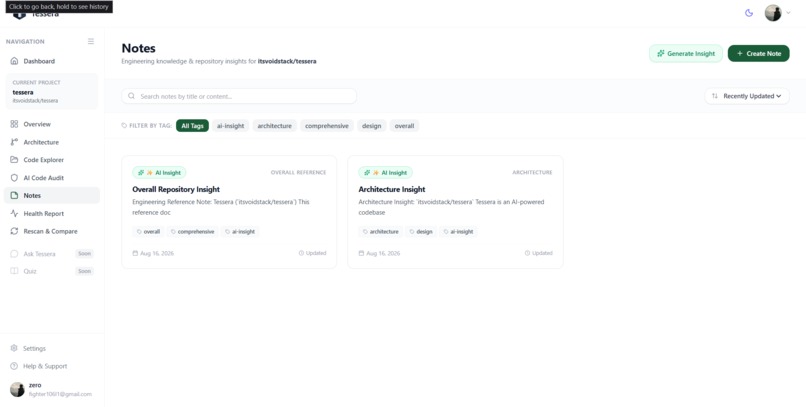Go to Overview page
Image resolution: width=806 pixels, height=407 pixels.
click(x=51, y=124)
